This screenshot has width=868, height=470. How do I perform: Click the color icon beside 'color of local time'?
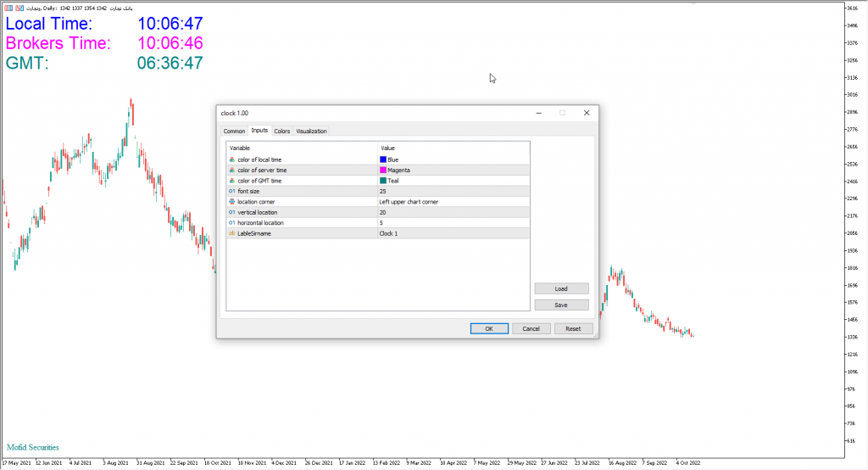coord(232,159)
